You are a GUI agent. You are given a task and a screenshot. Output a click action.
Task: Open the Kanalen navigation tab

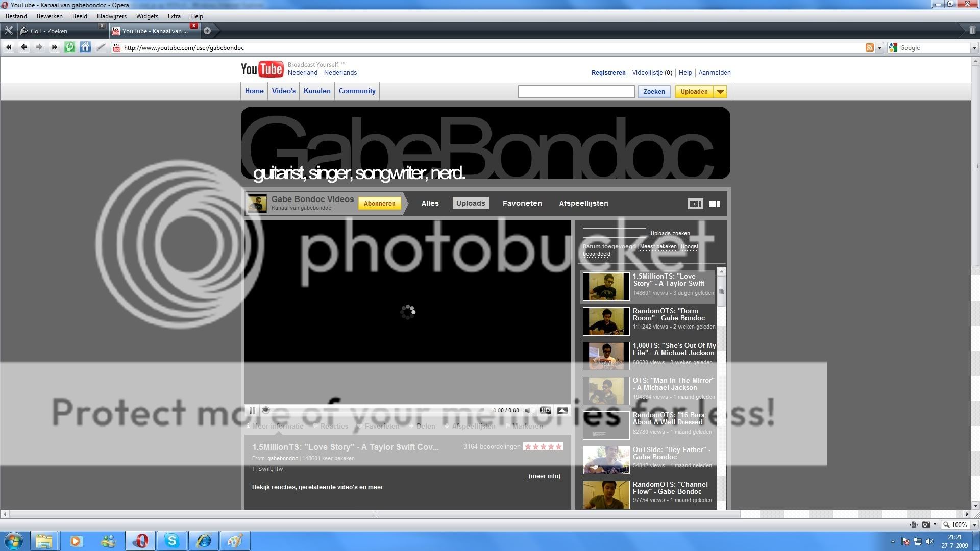click(x=317, y=91)
